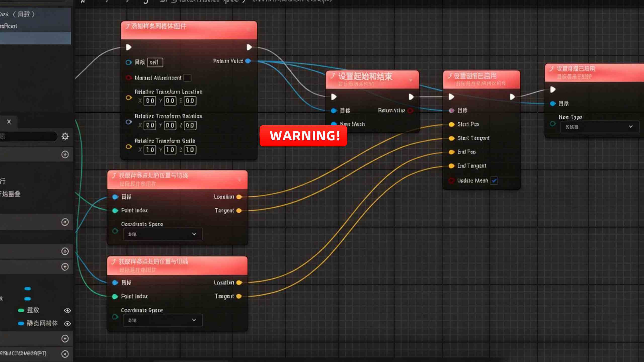Viewport: 644px width, 362px height.
Task: Open Coordinate Space dropdown on upper node
Action: [163, 234]
